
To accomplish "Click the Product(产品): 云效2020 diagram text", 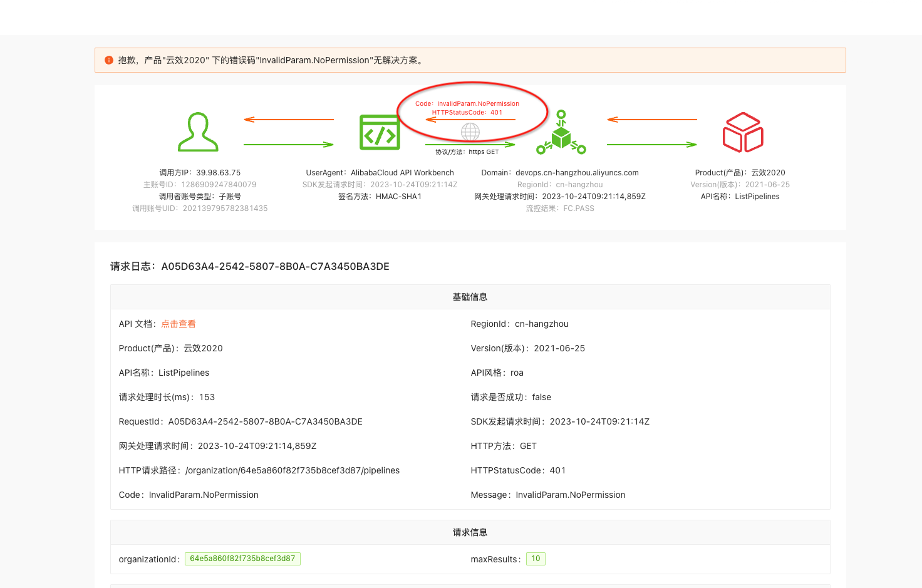I will coord(740,173).
